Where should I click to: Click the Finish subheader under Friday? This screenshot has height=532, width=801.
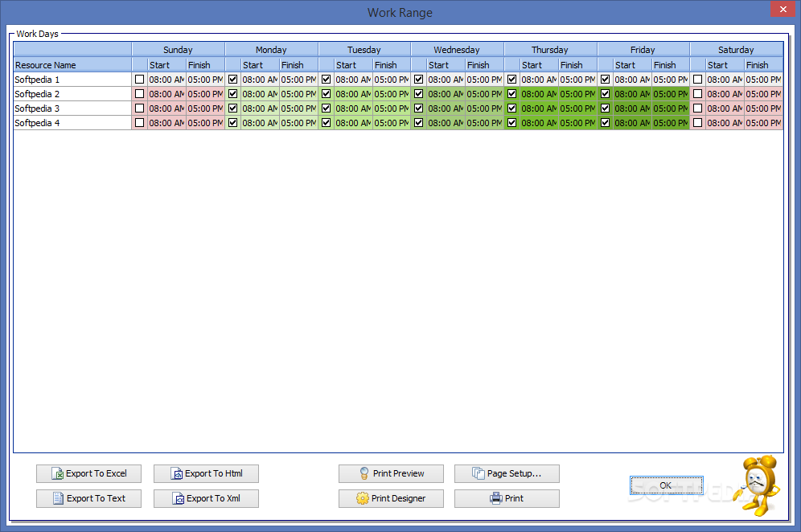pos(671,65)
